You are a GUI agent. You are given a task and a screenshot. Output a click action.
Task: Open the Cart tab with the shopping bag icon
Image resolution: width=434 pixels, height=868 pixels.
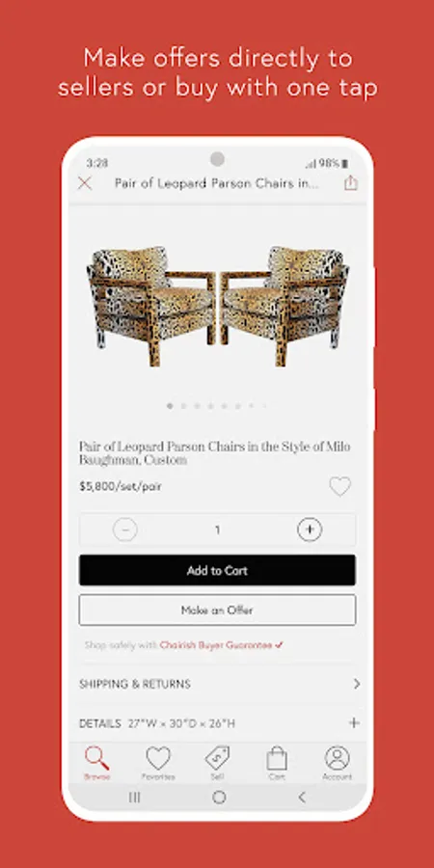coord(277,763)
